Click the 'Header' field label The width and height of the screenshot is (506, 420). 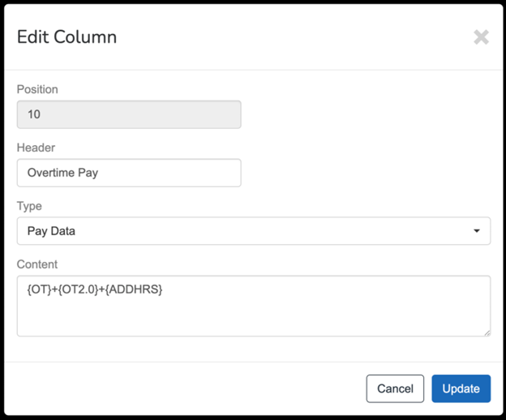click(36, 148)
